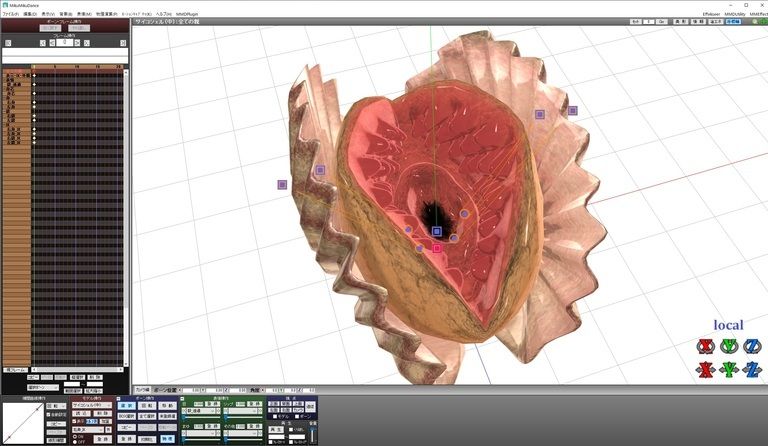Open the lip morph dropdown
The height and width of the screenshot is (446, 768).
[x=242, y=411]
